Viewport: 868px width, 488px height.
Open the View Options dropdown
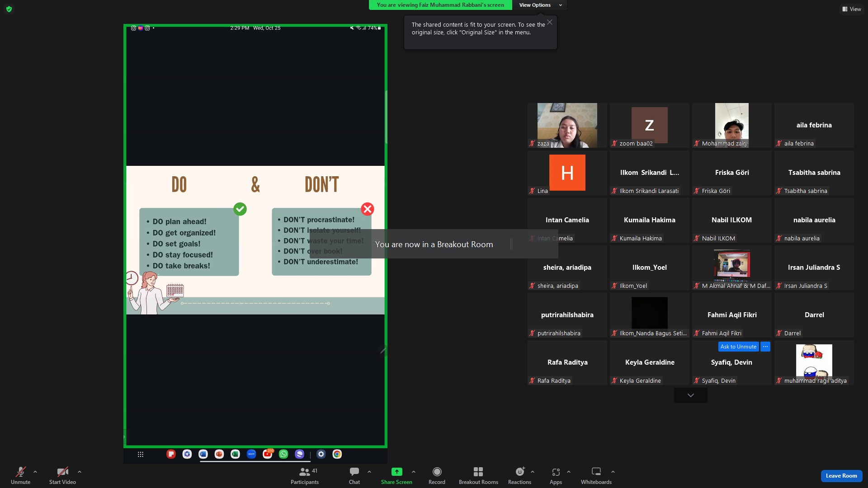click(x=540, y=5)
